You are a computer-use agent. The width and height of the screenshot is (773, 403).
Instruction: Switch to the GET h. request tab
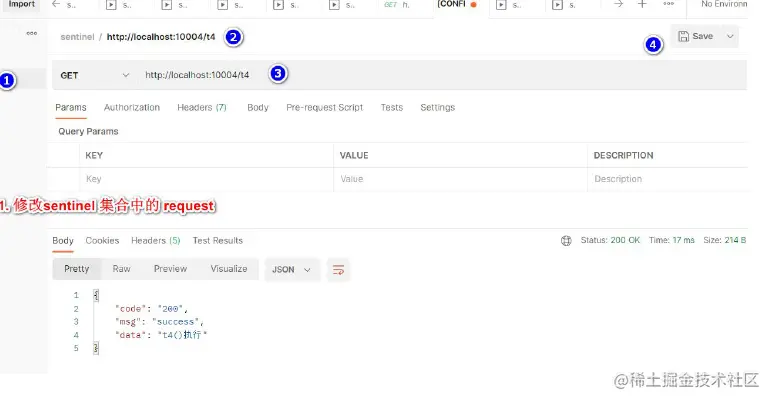point(397,4)
